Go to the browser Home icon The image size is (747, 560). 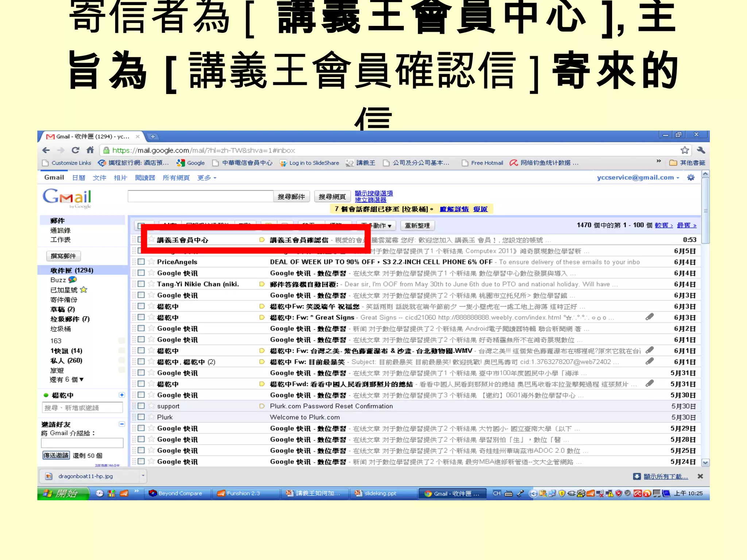[x=90, y=150]
